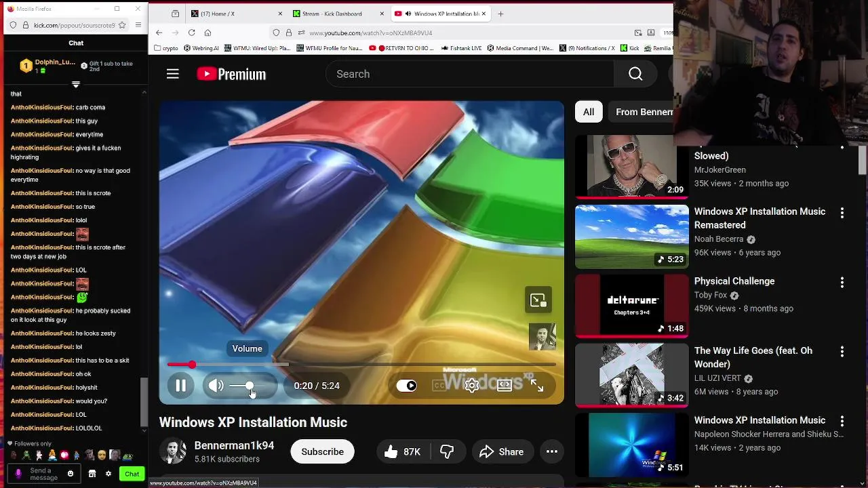
Task: Pause the Windows XP video
Action: click(180, 386)
